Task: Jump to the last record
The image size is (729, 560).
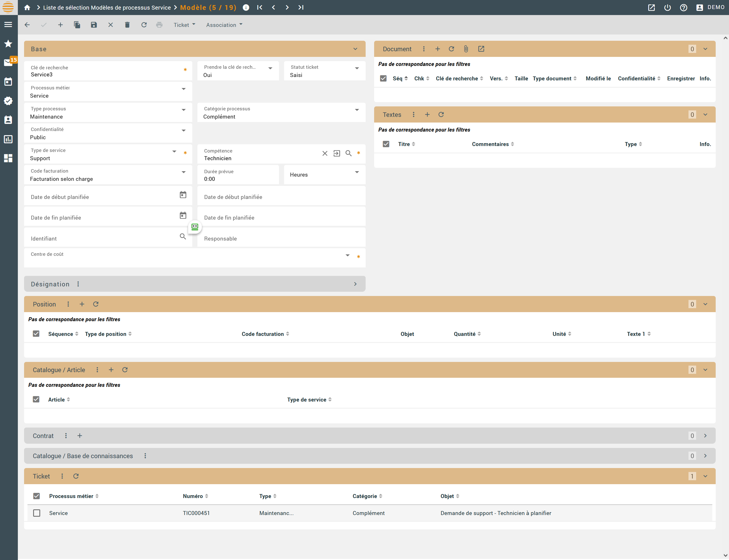Action: pyautogui.click(x=300, y=7)
